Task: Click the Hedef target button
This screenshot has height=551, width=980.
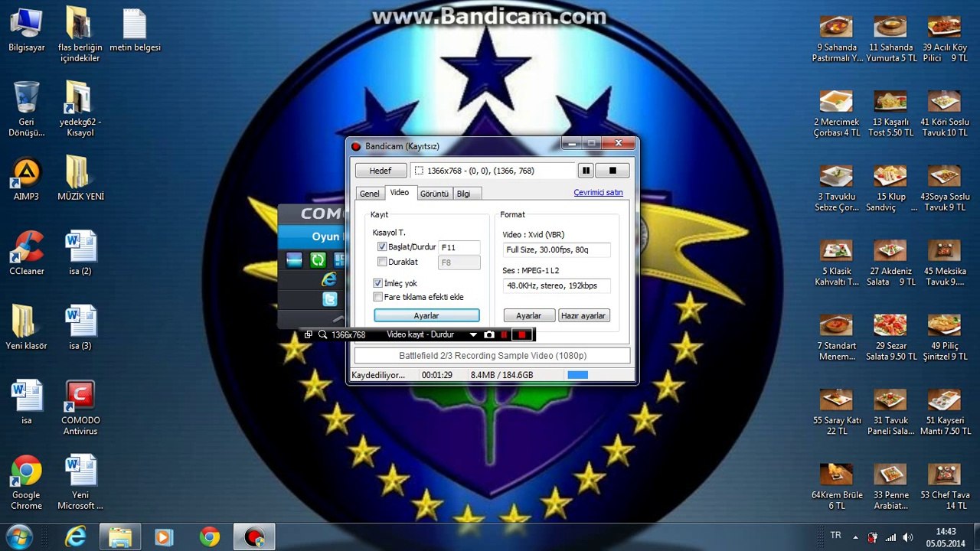Action: (381, 171)
